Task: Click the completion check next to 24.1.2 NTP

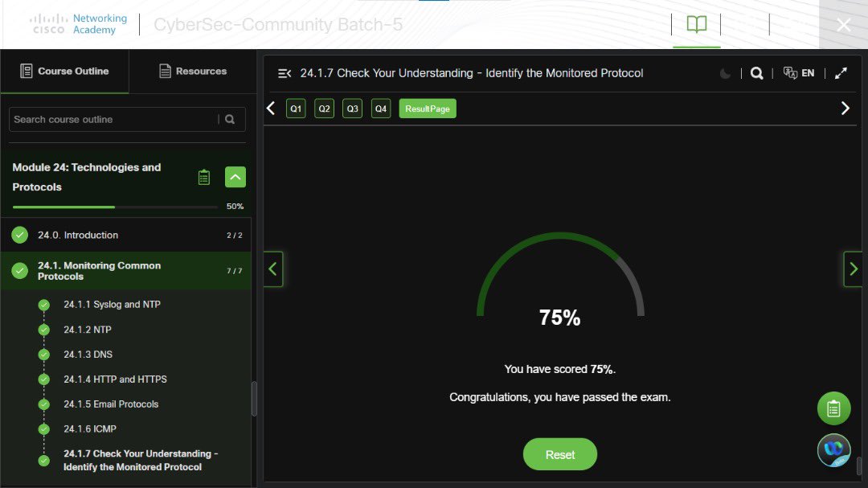Action: point(43,330)
